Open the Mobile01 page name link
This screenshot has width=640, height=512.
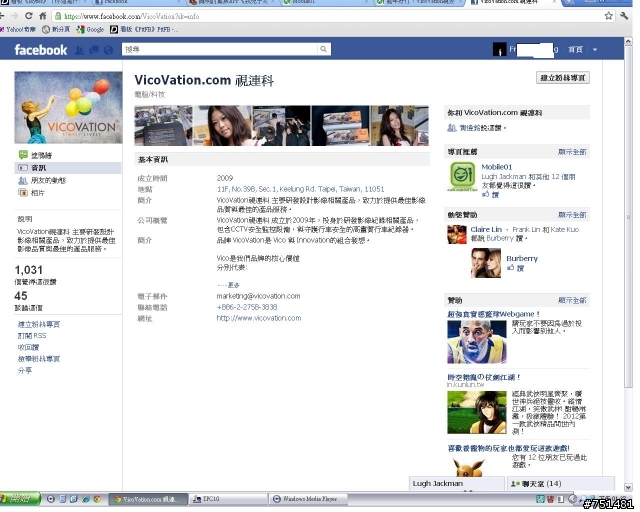pyautogui.click(x=496, y=167)
